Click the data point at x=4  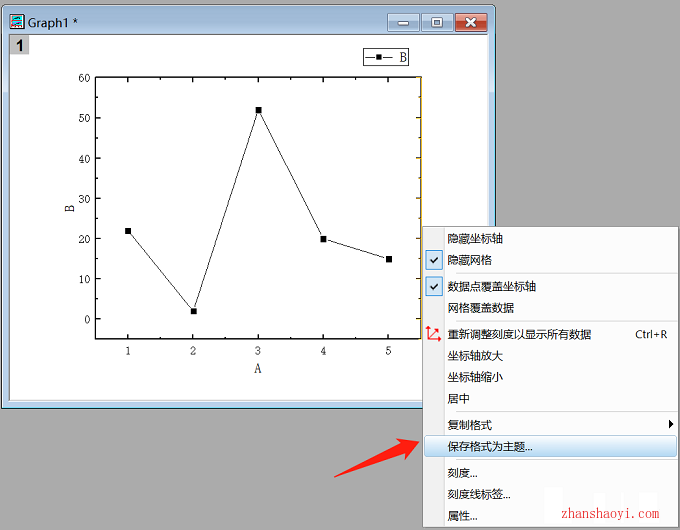tap(324, 239)
